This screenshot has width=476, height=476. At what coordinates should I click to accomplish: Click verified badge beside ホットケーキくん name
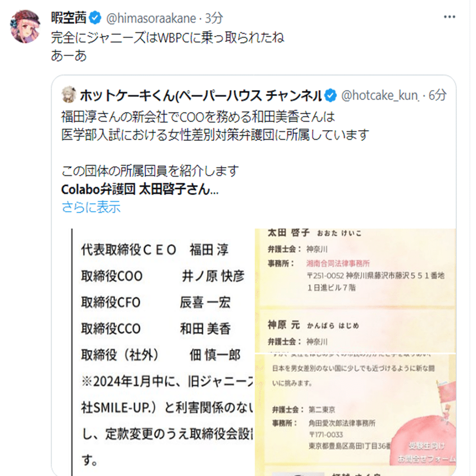tap(330, 96)
